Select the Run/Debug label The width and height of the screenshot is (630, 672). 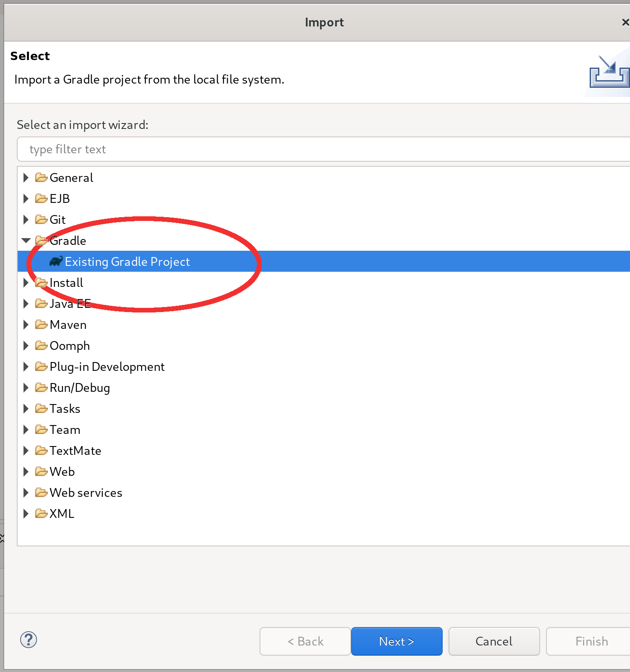[80, 388]
